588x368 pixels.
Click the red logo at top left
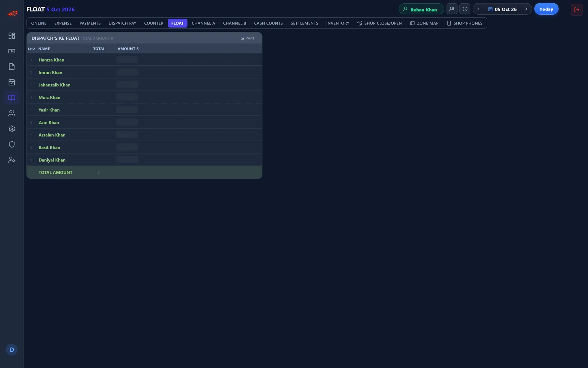pos(12,13)
